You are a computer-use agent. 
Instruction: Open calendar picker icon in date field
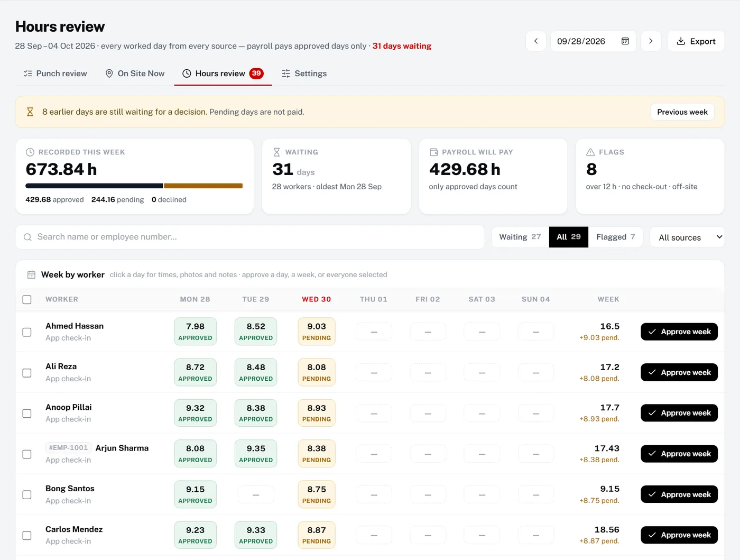pos(625,41)
